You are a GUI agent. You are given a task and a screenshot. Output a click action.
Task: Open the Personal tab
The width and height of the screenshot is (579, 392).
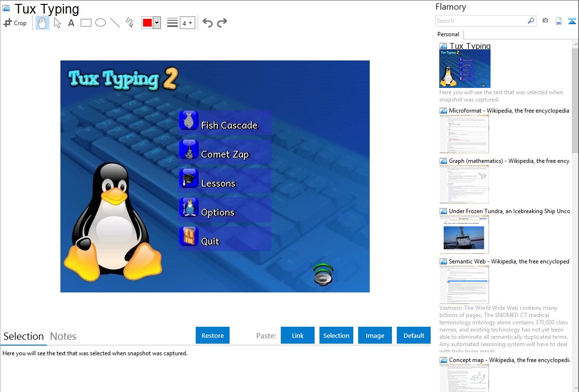point(449,34)
